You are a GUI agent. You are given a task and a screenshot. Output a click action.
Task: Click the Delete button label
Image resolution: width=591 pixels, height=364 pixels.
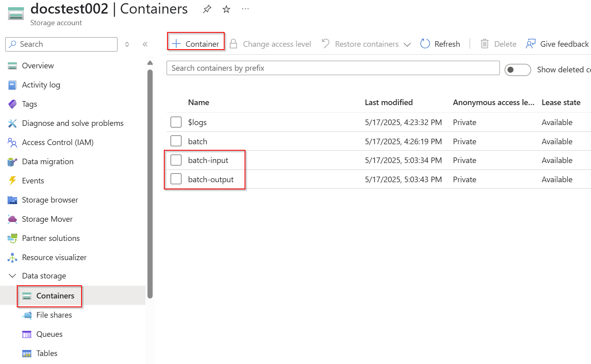pos(505,44)
